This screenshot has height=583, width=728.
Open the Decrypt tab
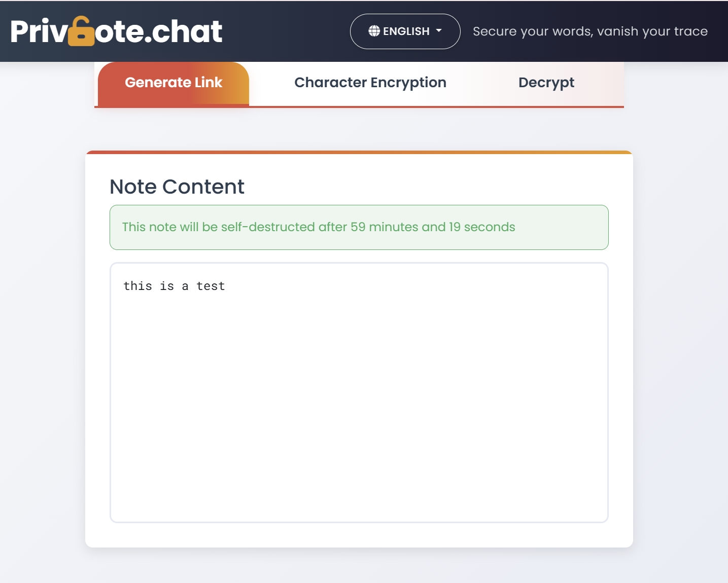point(546,83)
